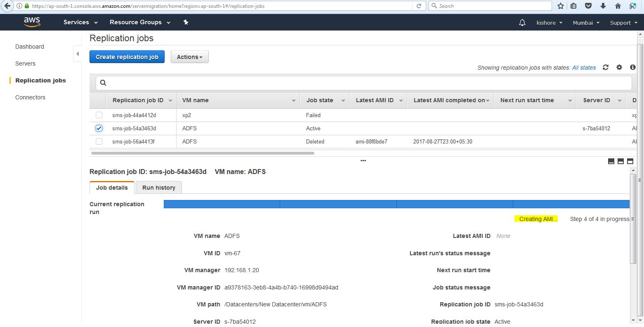
Task: Go to Connectors in the sidebar
Action: (x=30, y=97)
